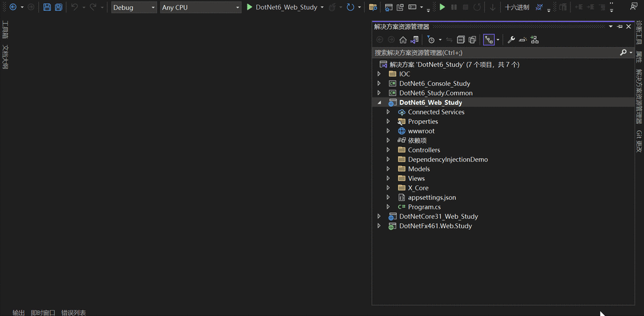Image resolution: width=644 pixels, height=316 pixels.
Task: Expand the IOC folder
Action: click(x=379, y=75)
